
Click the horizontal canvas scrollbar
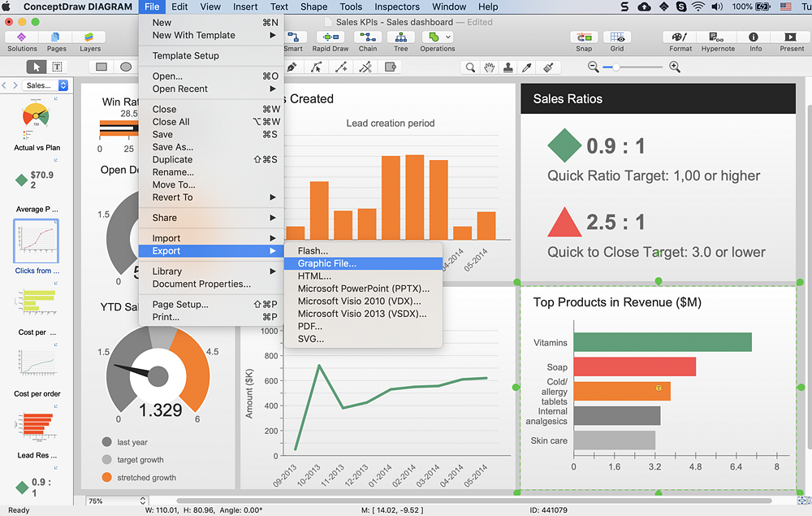pyautogui.click(x=474, y=501)
